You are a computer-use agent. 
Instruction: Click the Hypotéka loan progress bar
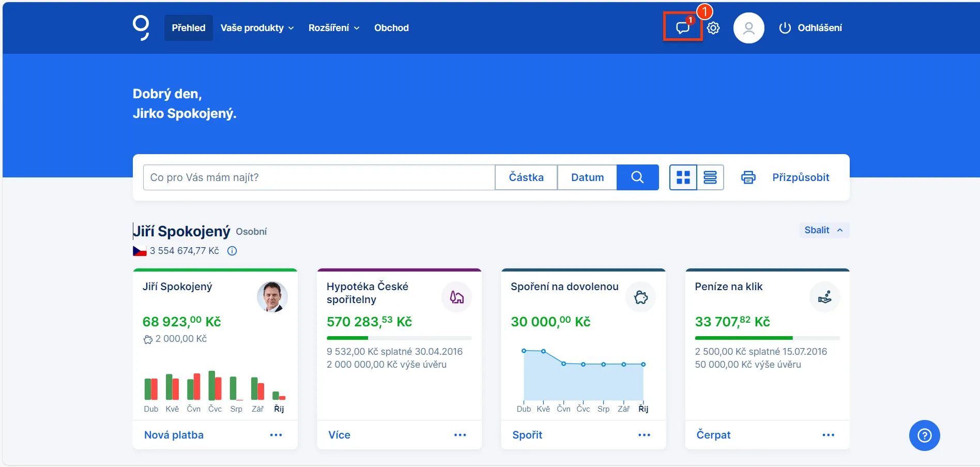click(399, 338)
